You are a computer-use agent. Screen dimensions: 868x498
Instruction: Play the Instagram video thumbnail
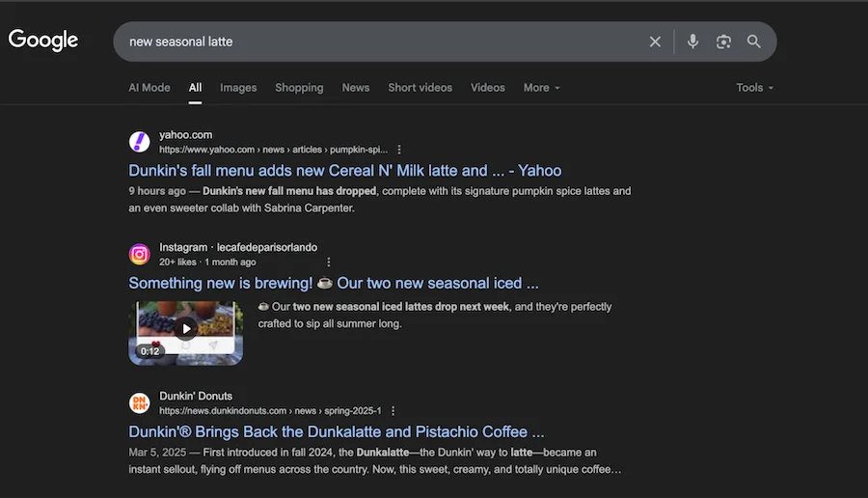(x=186, y=328)
